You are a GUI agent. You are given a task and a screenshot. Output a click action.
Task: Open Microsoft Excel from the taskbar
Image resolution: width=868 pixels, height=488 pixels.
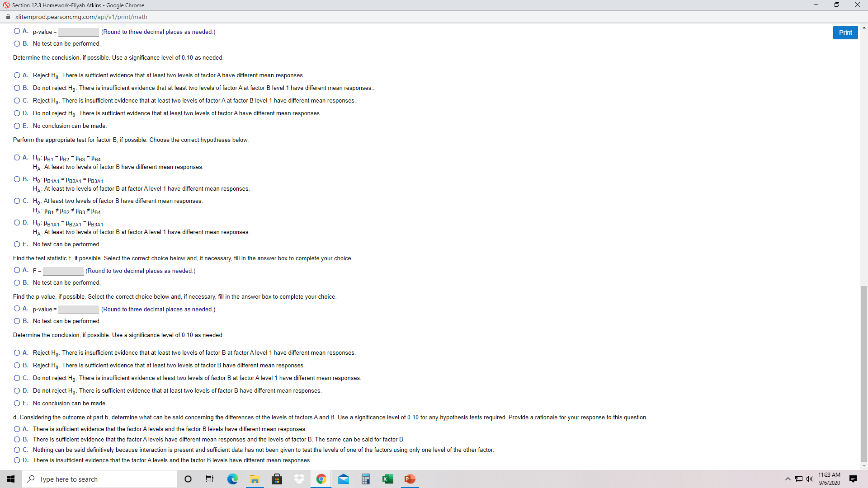(x=387, y=479)
